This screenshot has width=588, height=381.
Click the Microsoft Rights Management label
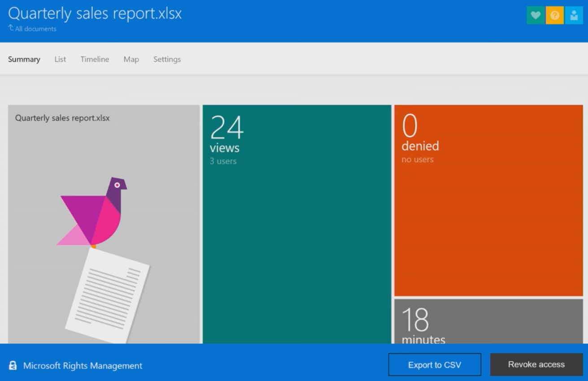(83, 366)
